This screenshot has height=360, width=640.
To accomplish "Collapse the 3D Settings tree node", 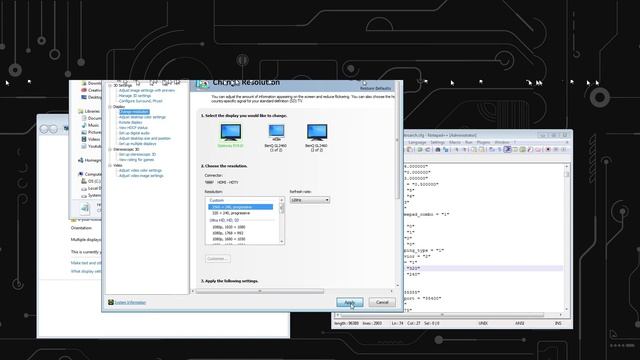I will point(110,85).
